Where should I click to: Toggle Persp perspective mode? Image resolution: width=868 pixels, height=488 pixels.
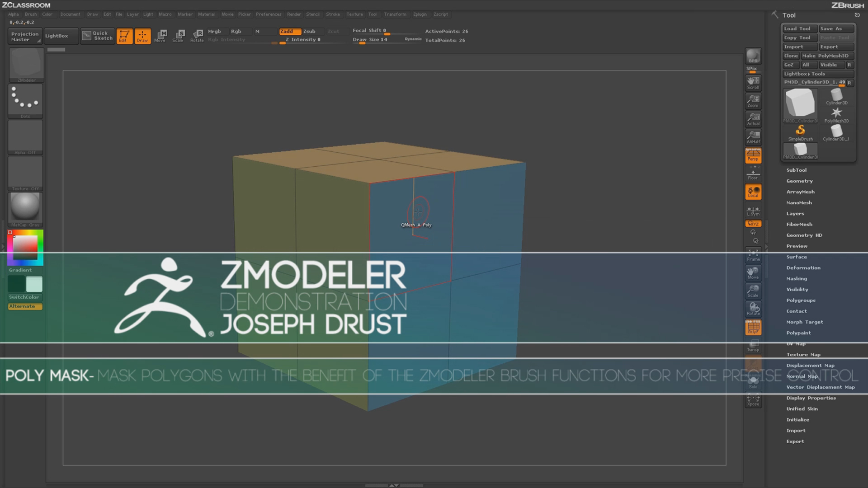(x=753, y=156)
